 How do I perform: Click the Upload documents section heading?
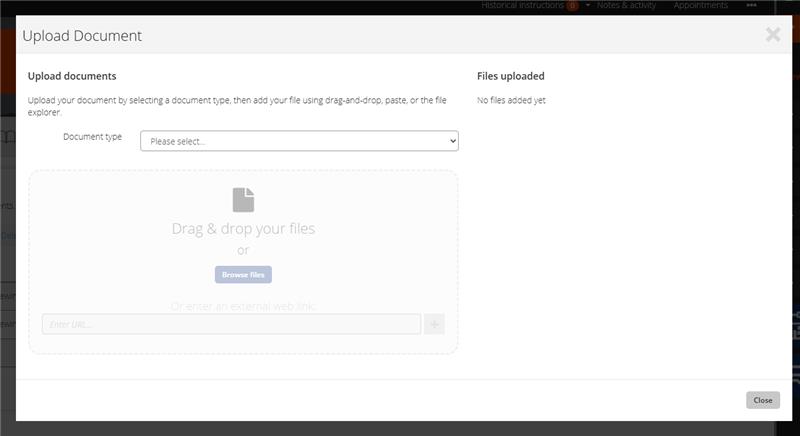pos(72,76)
